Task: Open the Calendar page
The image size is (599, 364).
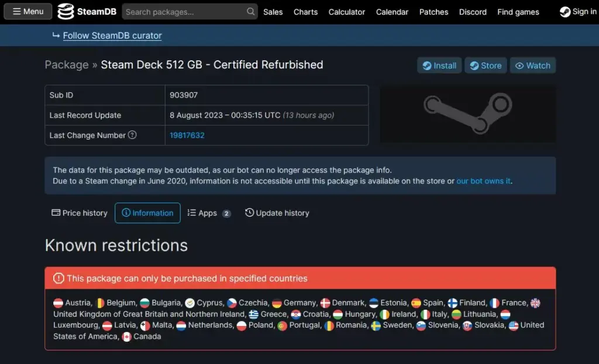Action: coord(392,12)
